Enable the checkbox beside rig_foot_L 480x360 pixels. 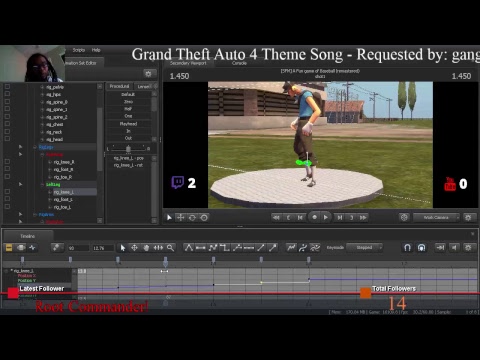pos(7,199)
